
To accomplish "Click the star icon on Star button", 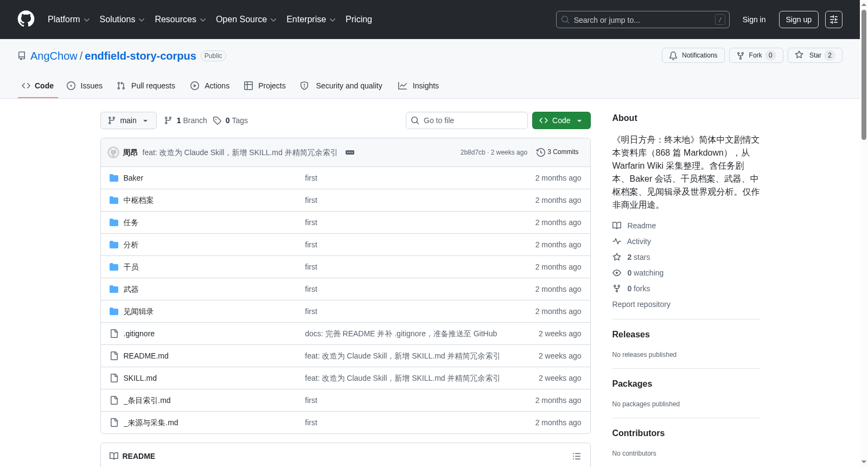I will click(799, 55).
